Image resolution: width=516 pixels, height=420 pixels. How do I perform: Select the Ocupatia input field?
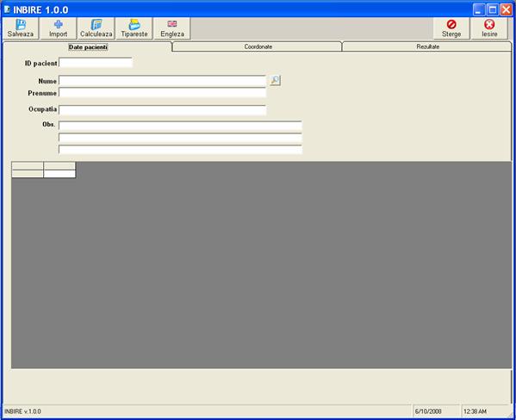pos(162,110)
